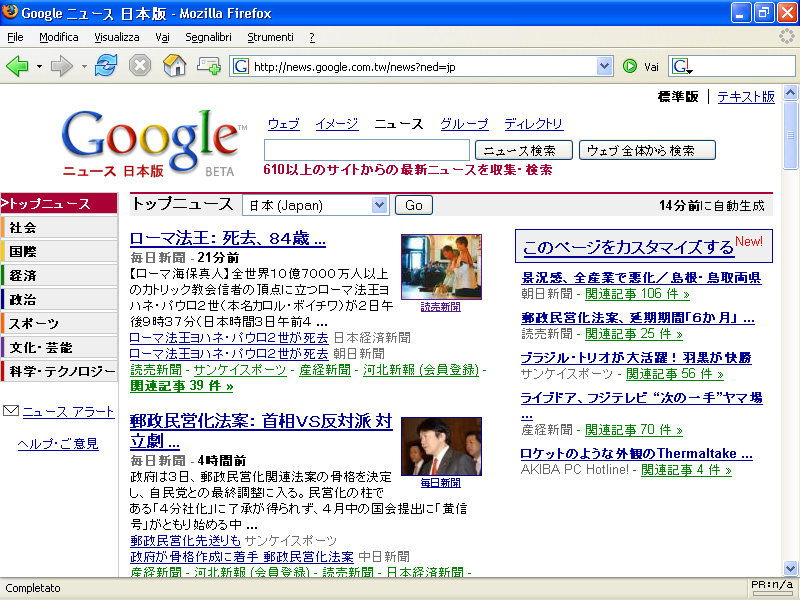Click the green Vai go button
This screenshot has height=600, width=800.
(x=630, y=66)
